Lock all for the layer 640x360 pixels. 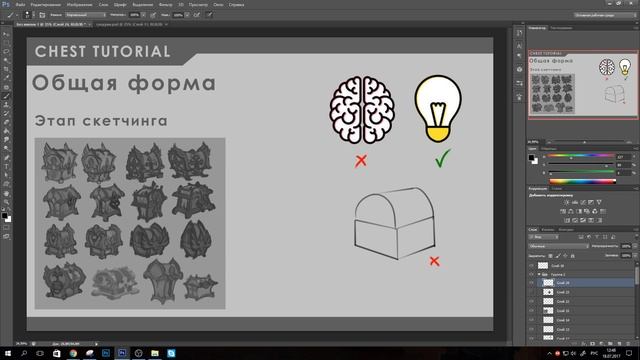[573, 256]
